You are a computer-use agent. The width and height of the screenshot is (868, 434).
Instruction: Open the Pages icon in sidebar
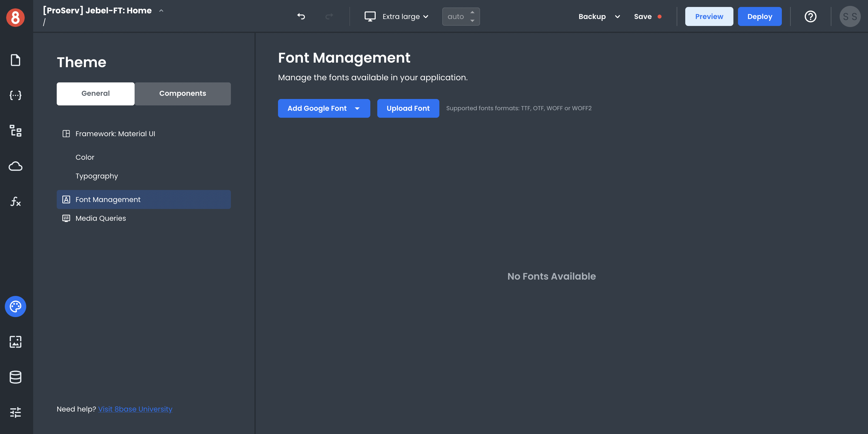click(16, 60)
